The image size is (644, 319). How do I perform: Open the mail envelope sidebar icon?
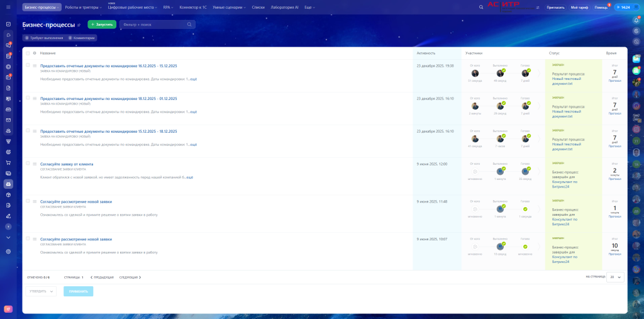[x=8, y=120]
